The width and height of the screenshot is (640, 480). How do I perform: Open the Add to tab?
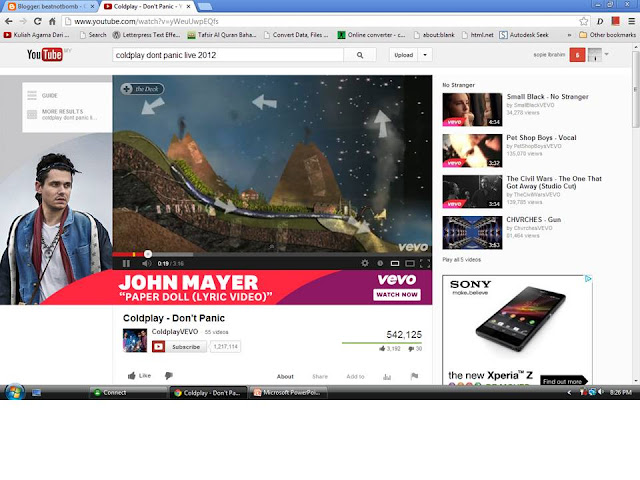(x=355, y=376)
